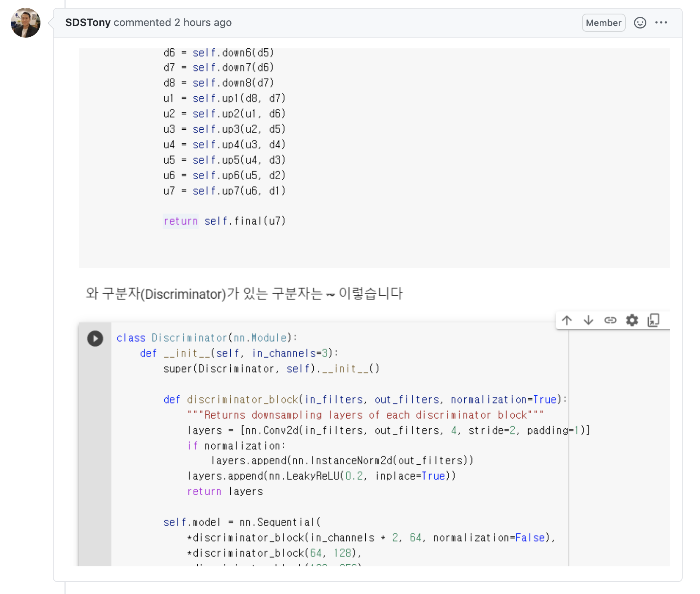The height and width of the screenshot is (594, 700).
Task: Open image options with the gear icon
Action: click(x=632, y=320)
